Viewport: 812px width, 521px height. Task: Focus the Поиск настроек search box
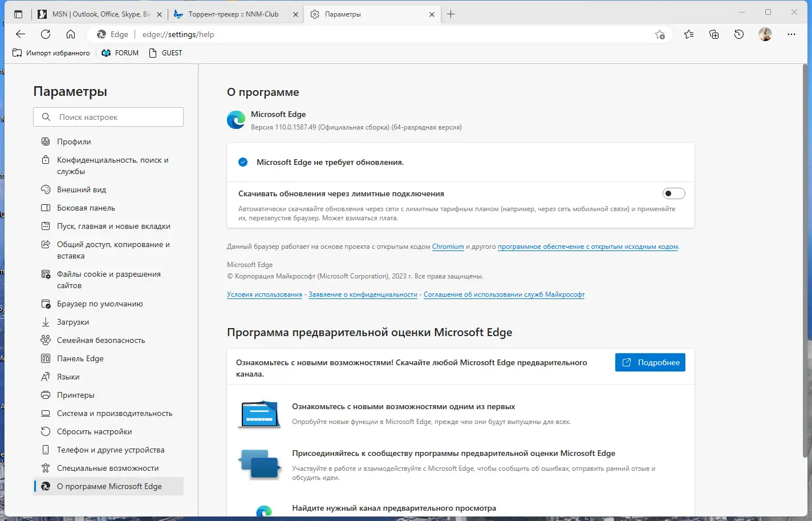tap(108, 117)
